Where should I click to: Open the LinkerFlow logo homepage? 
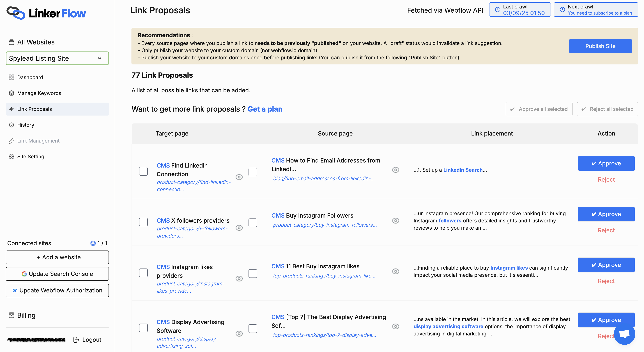point(46,13)
